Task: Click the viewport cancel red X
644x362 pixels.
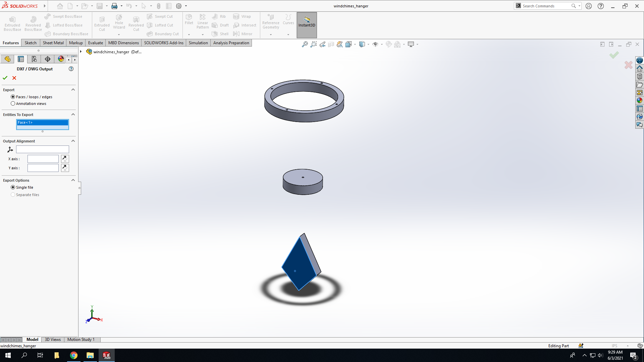Action: pyautogui.click(x=629, y=65)
